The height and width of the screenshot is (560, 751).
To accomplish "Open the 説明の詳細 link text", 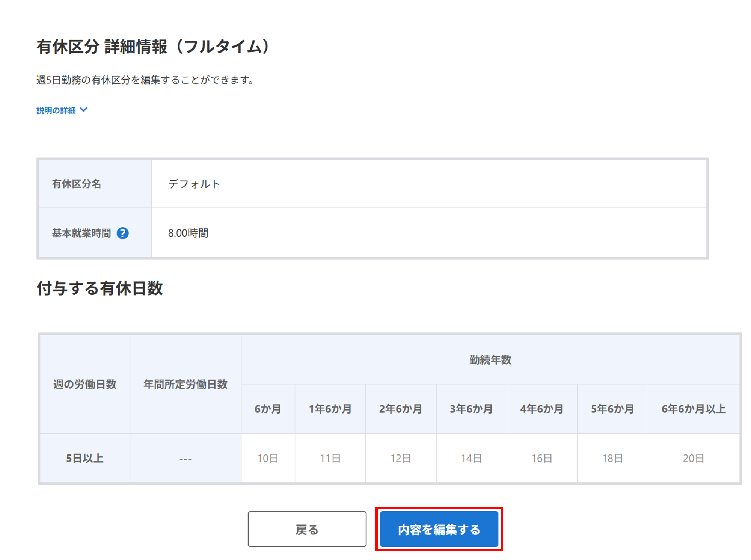I will click(56, 110).
